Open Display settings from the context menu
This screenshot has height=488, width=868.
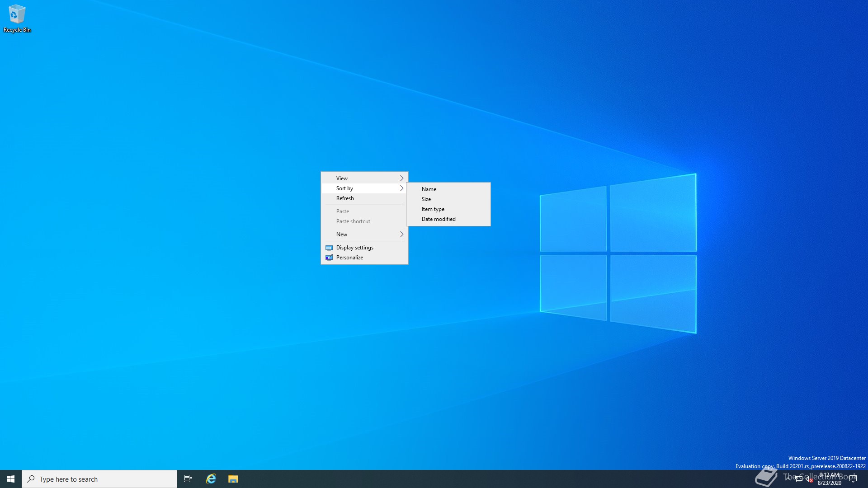[364, 248]
